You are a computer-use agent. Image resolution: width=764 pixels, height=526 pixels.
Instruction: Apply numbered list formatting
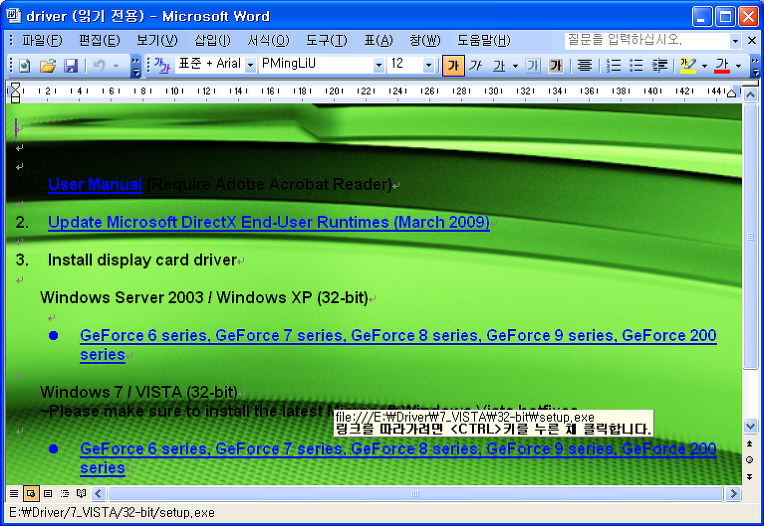pos(613,65)
